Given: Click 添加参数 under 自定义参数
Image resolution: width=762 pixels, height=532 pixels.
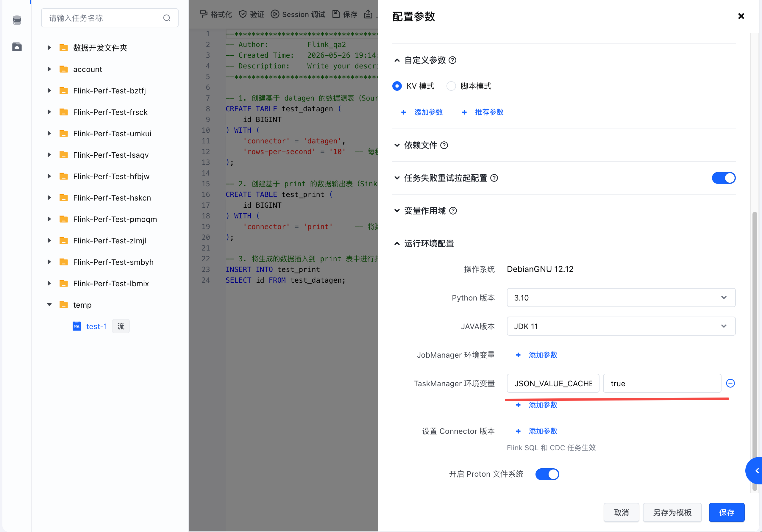Looking at the screenshot, I should click(x=422, y=112).
